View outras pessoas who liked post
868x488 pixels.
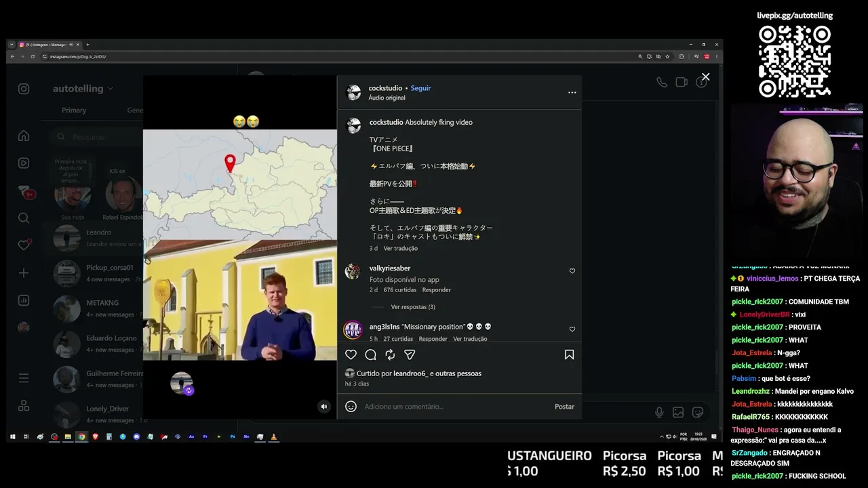point(458,373)
